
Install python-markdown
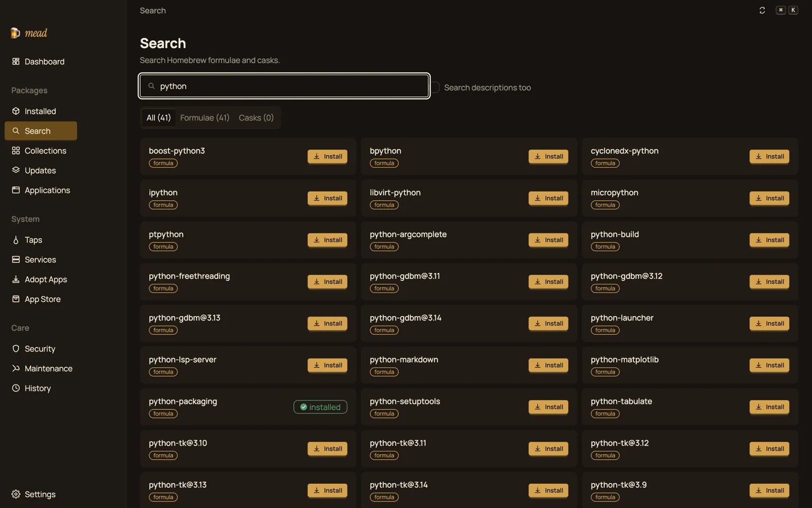[548, 365]
